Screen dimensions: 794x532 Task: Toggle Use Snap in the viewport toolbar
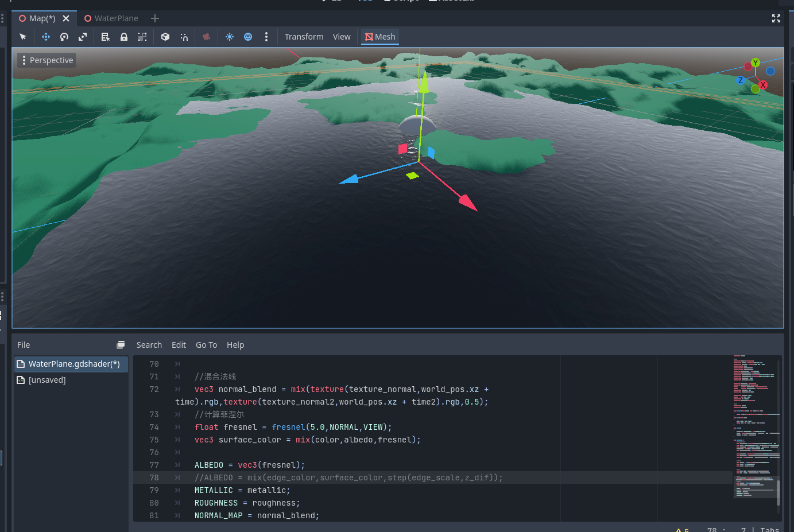tap(184, 37)
